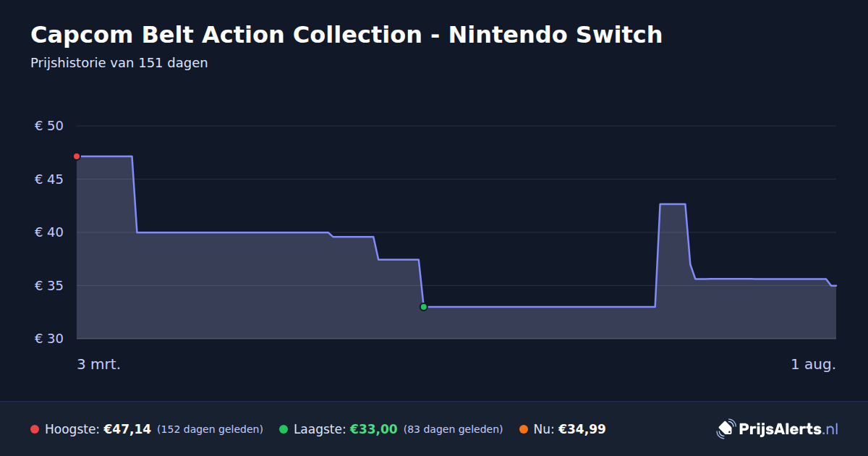Click the lowest price value €33,00
The image size is (868, 456).
(374, 429)
